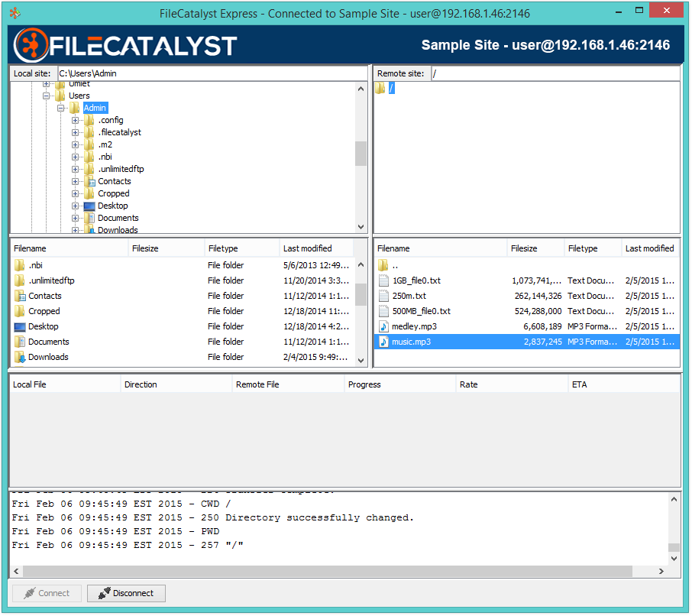Click the remote root folder icon

point(380,89)
